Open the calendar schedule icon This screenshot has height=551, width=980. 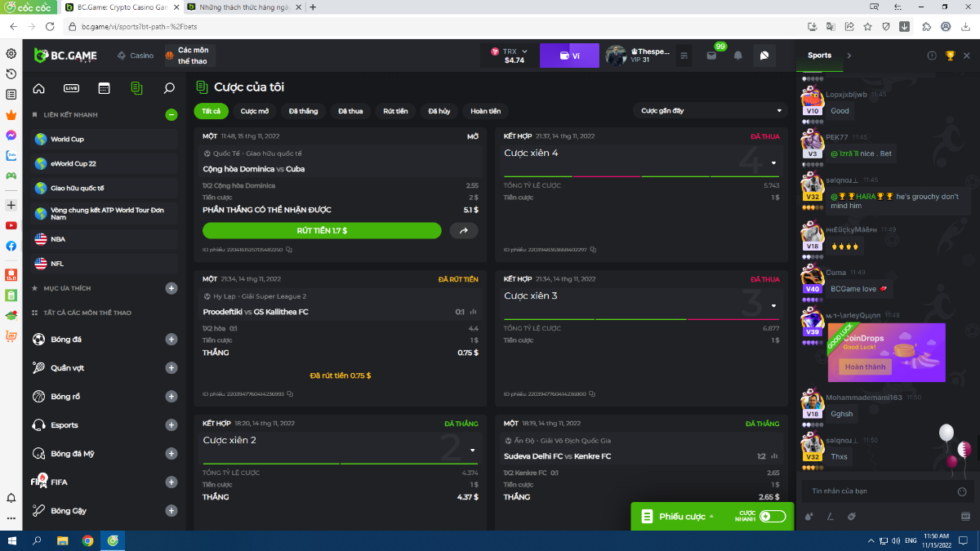[104, 88]
